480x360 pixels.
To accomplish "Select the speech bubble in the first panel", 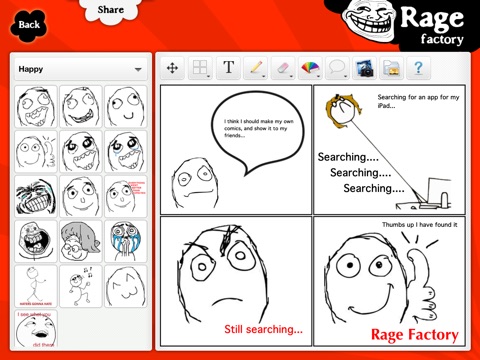I will (258, 132).
